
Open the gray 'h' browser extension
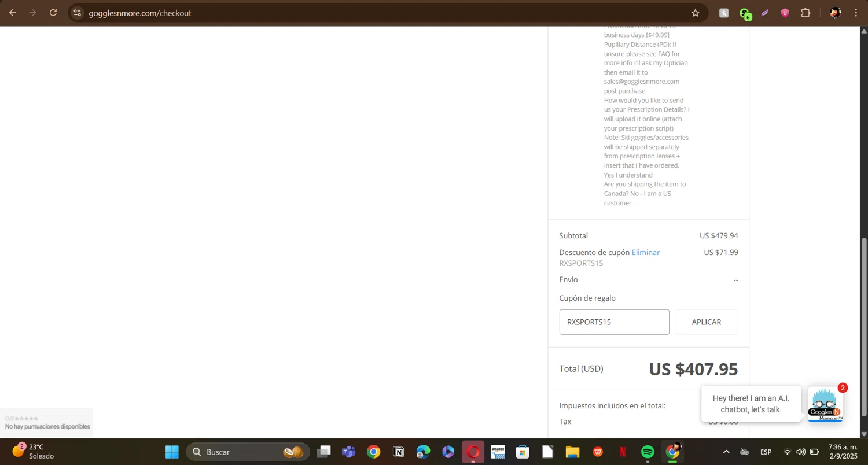click(724, 13)
